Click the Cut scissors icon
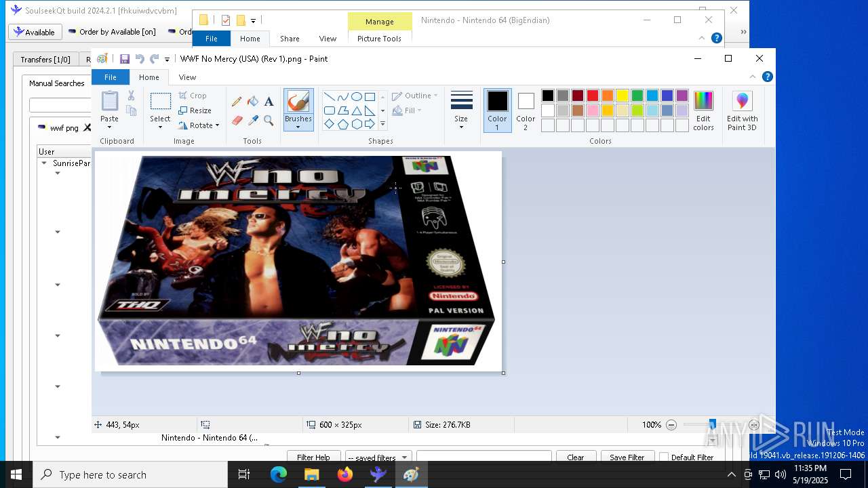Viewport: 868px width, 488px height. (131, 96)
